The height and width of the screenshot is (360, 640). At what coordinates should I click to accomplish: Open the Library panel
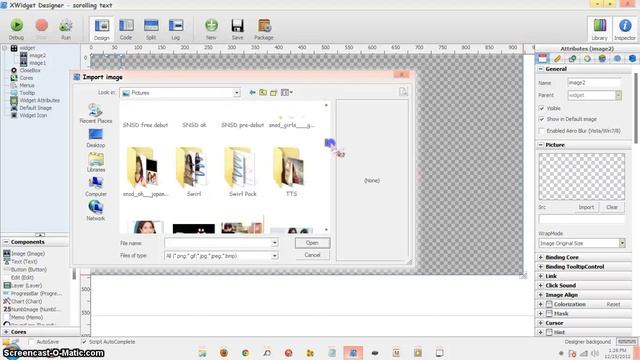599,29
